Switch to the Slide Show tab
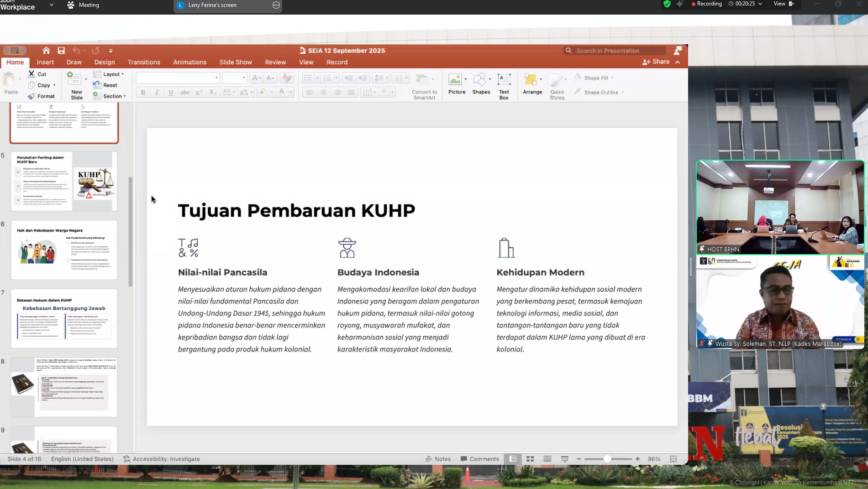Screen dimensions: 868x489 click(x=235, y=62)
